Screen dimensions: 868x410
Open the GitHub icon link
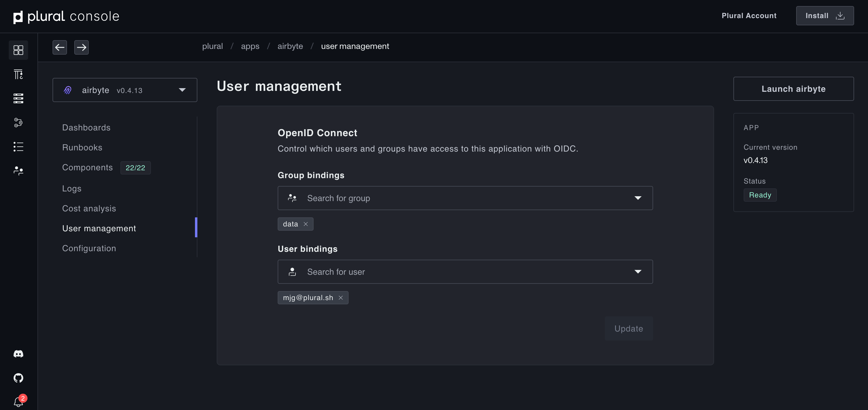(18, 378)
